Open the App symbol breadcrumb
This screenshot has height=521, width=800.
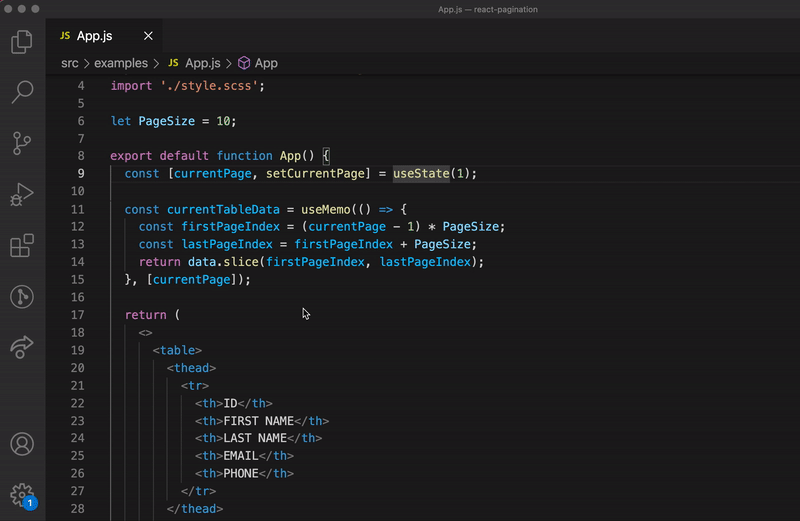click(266, 63)
